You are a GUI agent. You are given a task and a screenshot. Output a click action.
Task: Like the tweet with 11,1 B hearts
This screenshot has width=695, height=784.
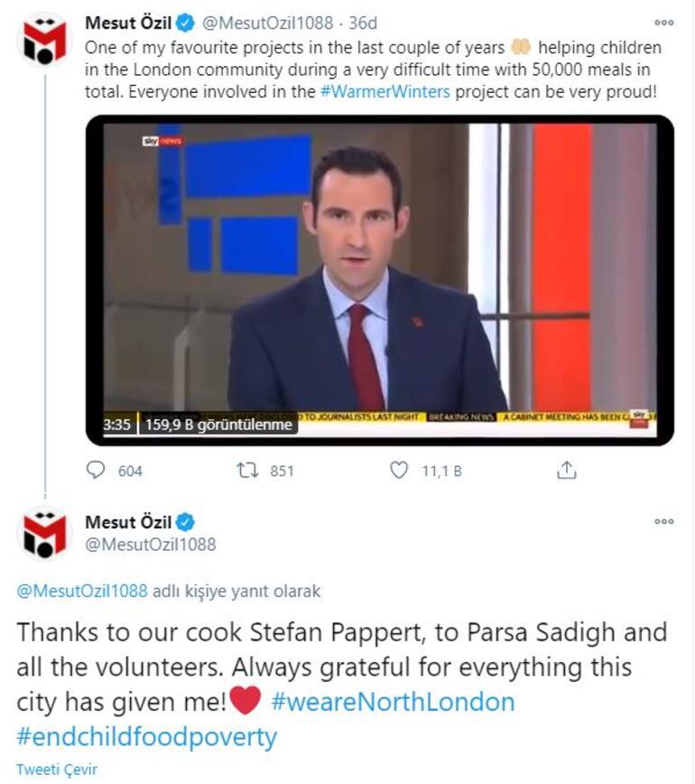[398, 470]
